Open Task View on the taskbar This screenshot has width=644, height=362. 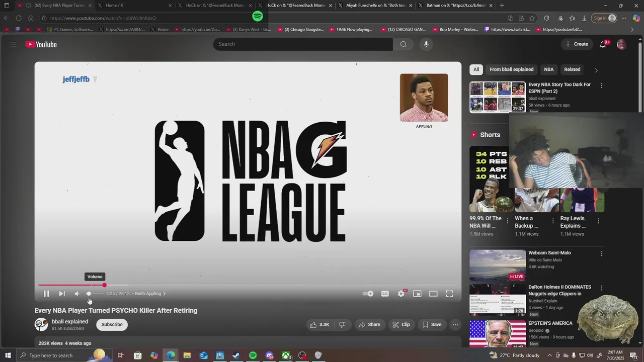point(121,355)
